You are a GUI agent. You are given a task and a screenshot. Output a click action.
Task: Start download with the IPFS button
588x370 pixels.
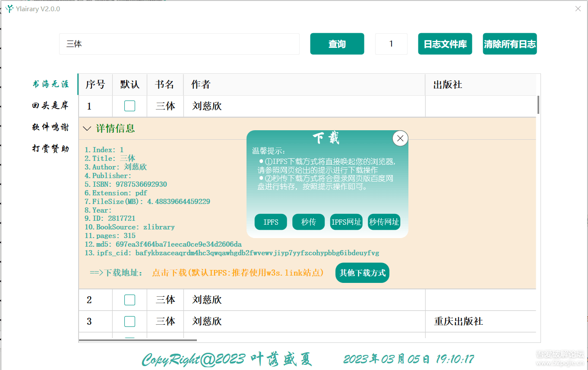click(271, 222)
